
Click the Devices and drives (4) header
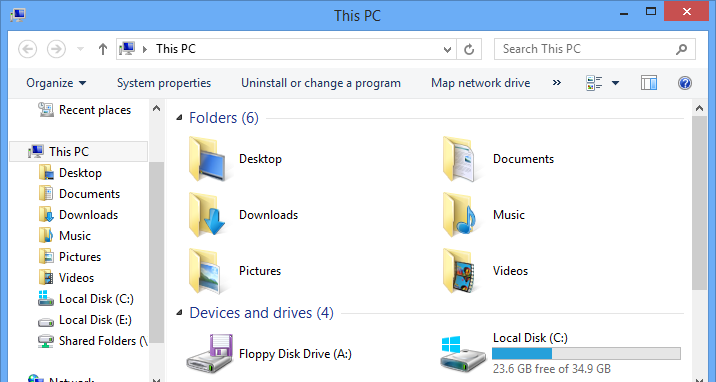pos(261,313)
